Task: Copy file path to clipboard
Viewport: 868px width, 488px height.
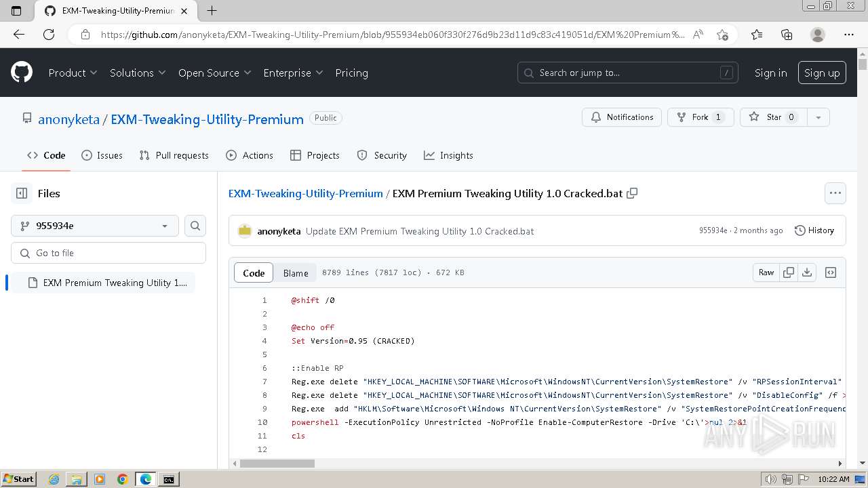Action: (632, 193)
